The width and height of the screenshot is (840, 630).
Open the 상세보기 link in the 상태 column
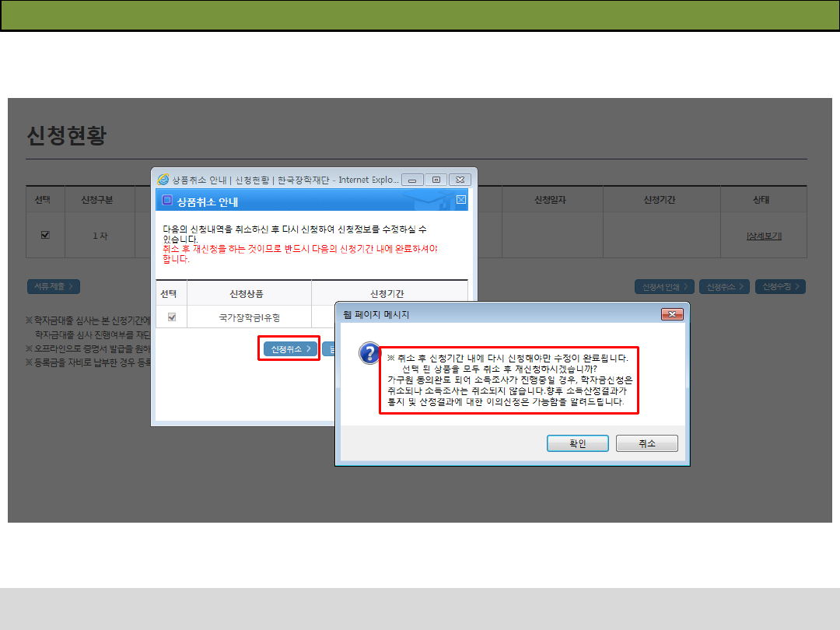pyautogui.click(x=763, y=236)
